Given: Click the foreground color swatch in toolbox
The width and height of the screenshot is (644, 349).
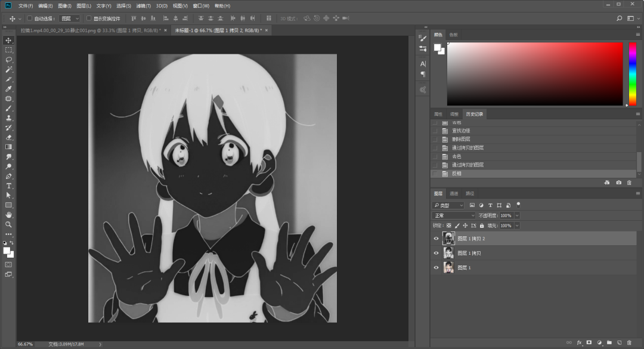Looking at the screenshot, I should pyautogui.click(x=7, y=251).
